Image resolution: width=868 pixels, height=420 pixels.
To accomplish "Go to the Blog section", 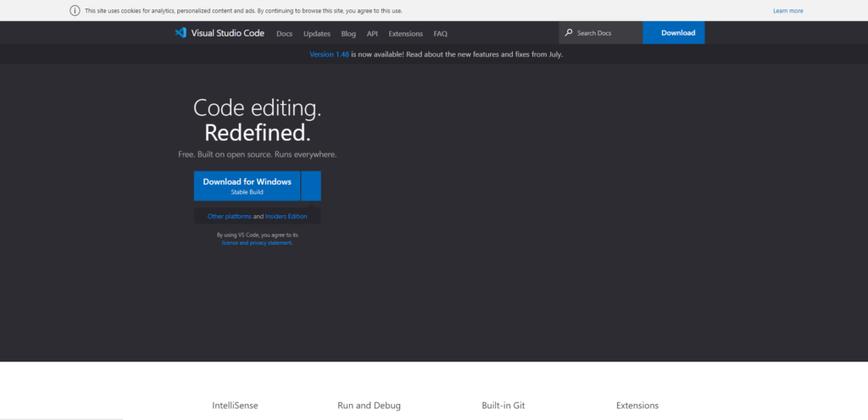I will click(x=348, y=34).
